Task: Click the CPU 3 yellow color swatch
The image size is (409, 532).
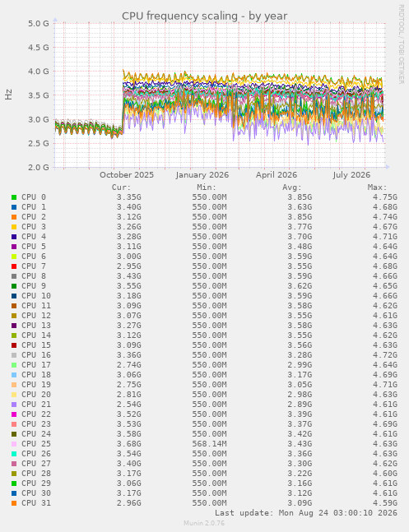Action: pyautogui.click(x=14, y=227)
